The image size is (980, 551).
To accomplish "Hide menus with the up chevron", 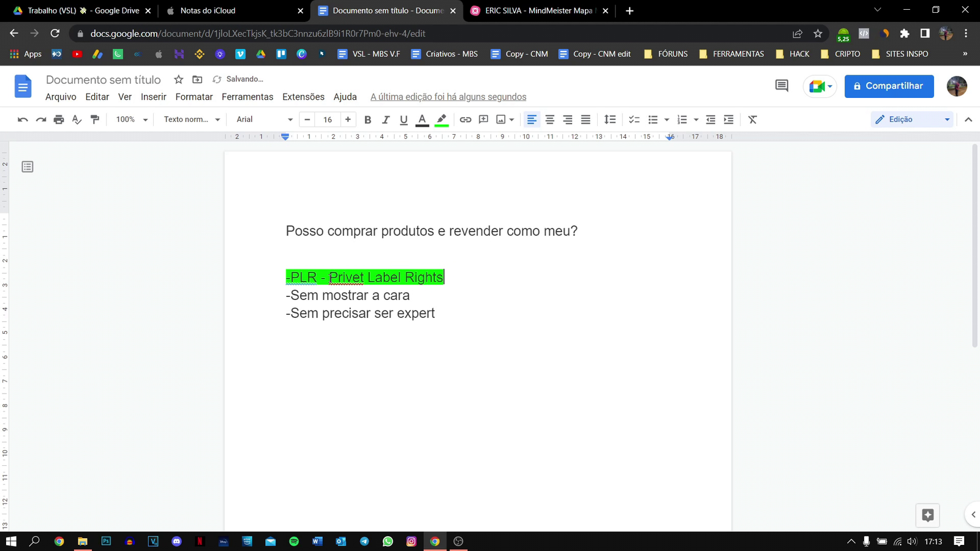I will [x=968, y=119].
